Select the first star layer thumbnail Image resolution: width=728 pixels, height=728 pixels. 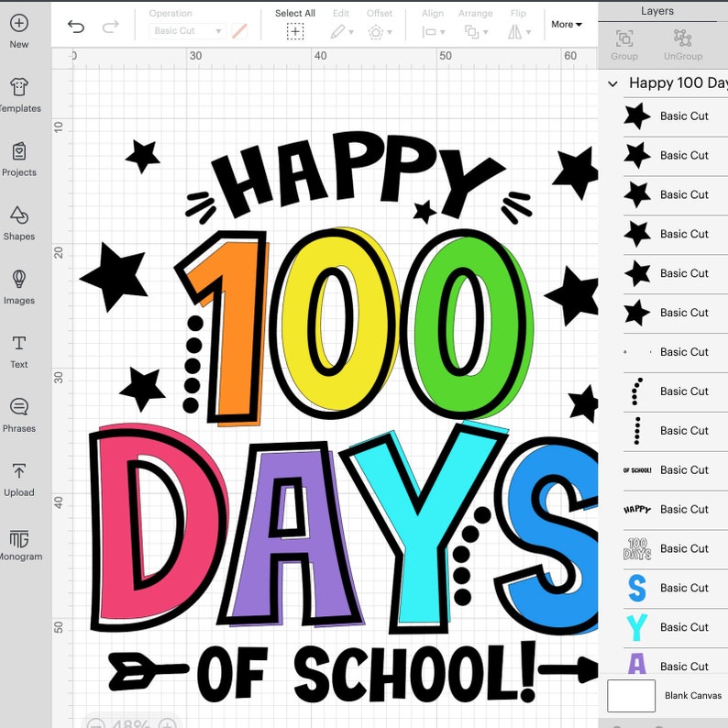(637, 116)
